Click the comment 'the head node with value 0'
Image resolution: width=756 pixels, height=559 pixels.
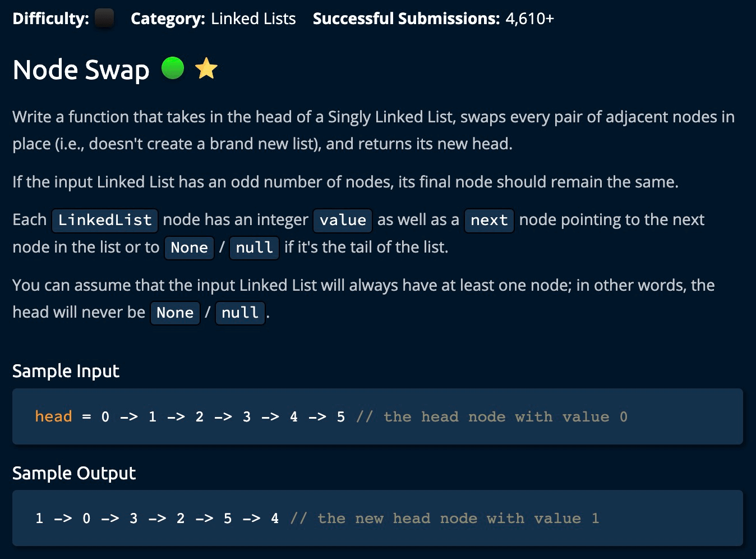coord(491,416)
